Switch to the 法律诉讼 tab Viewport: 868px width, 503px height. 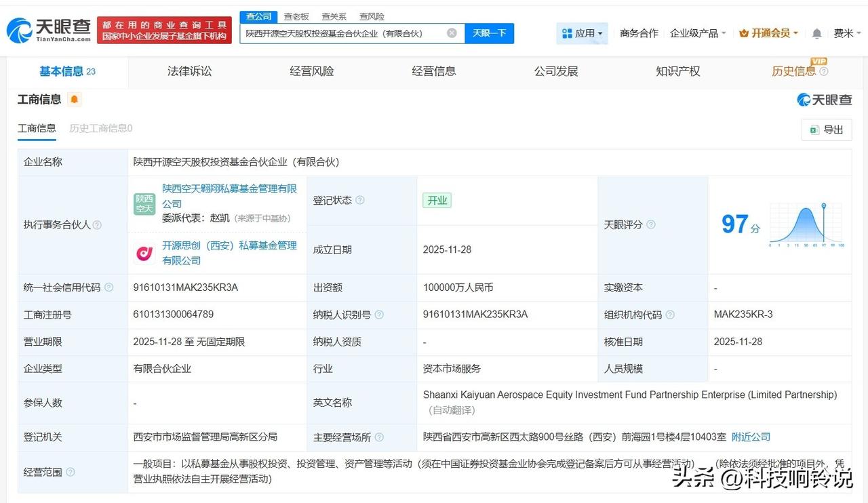(189, 71)
